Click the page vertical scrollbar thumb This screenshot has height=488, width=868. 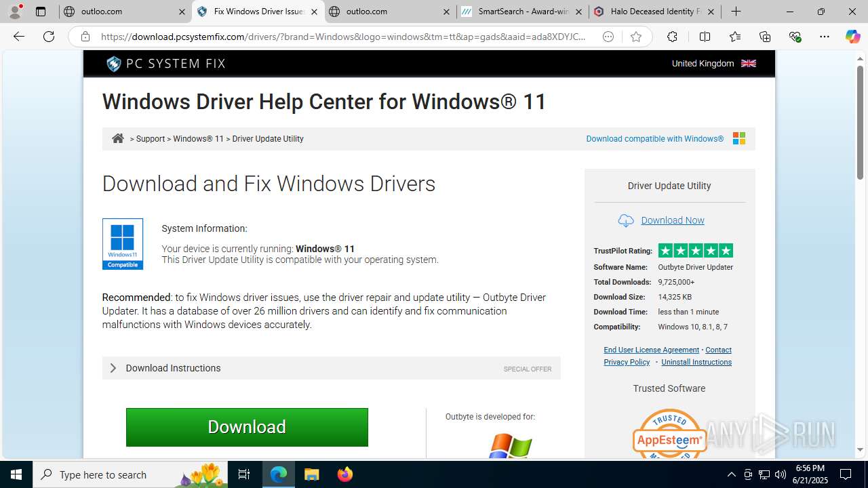pos(860,123)
